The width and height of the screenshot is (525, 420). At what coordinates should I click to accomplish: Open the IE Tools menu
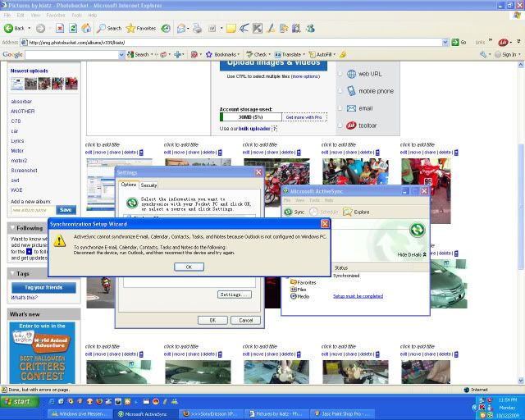76,15
